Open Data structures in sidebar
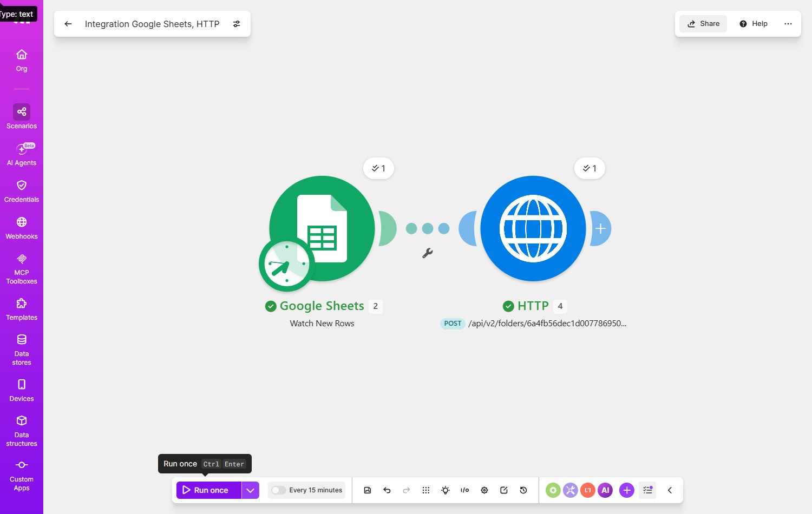The image size is (812, 514). 22,431
